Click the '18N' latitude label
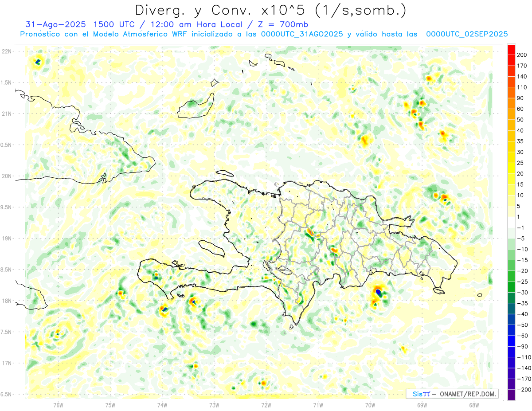 tap(7, 301)
